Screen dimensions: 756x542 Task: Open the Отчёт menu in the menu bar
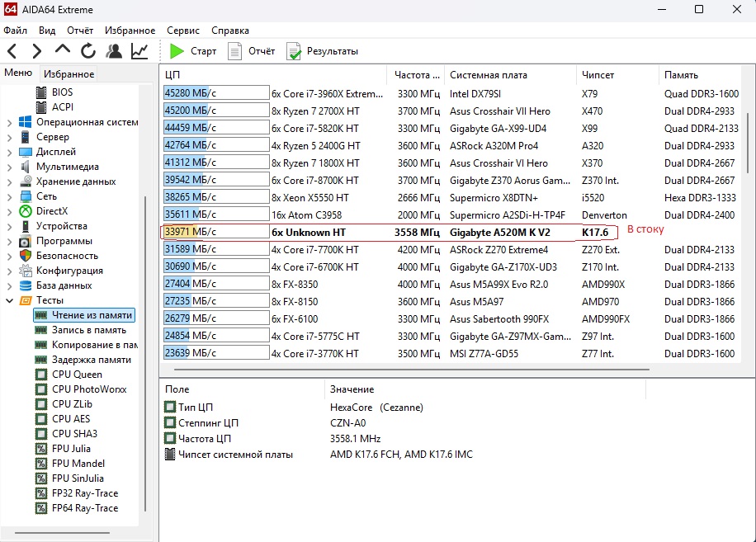(80, 31)
